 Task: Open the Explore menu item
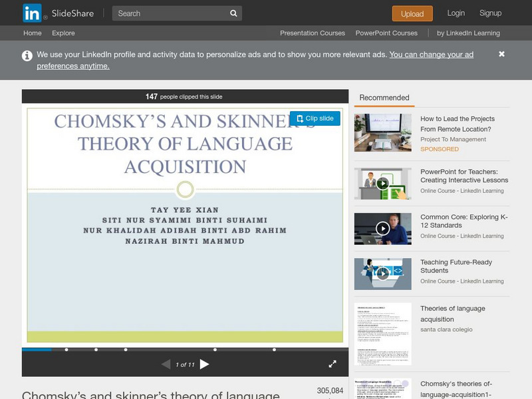[63, 33]
